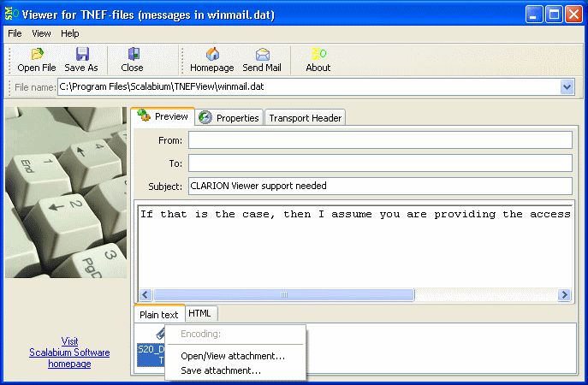Choose Open/View attachment from context menu
The image size is (588, 385).
(x=233, y=356)
